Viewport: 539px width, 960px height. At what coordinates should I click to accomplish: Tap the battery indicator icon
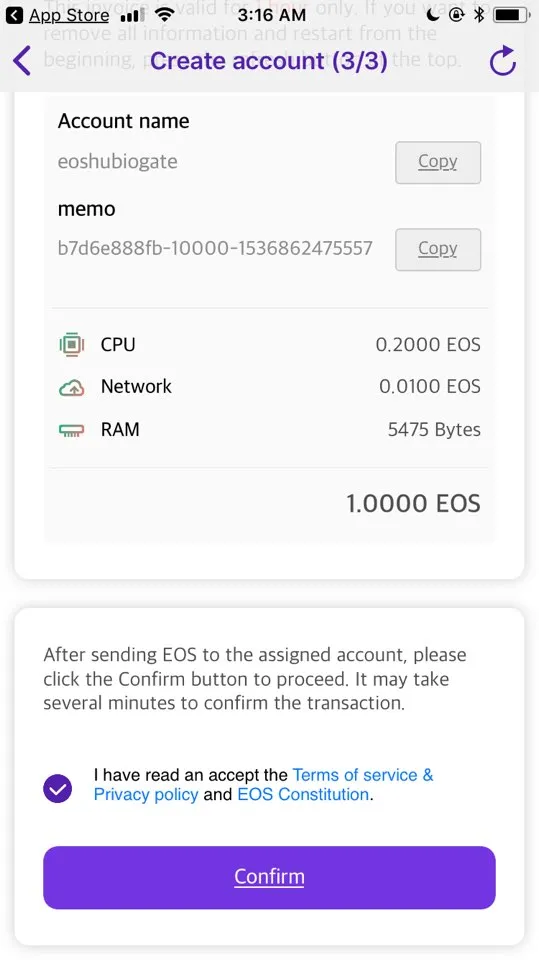point(512,13)
